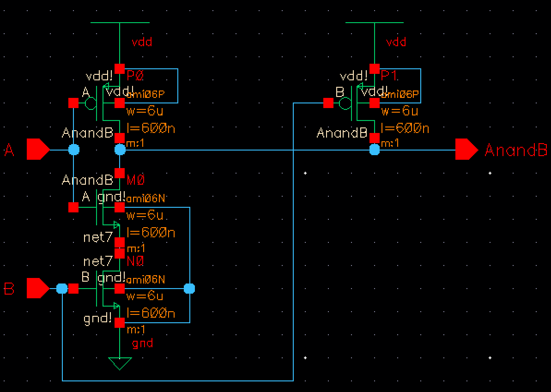Screen dimensions: 551x392
Task: Click the red B label beside the input pin
Action: 9,289
